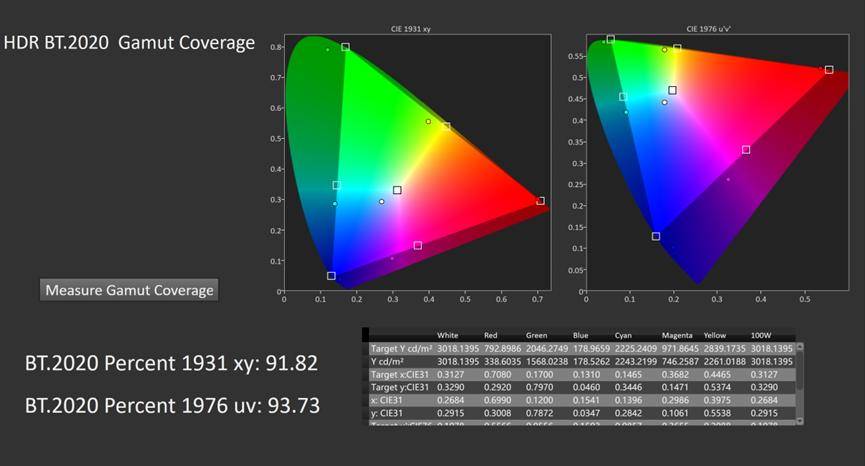Click the Measure Gamut Coverage button

[129, 290]
